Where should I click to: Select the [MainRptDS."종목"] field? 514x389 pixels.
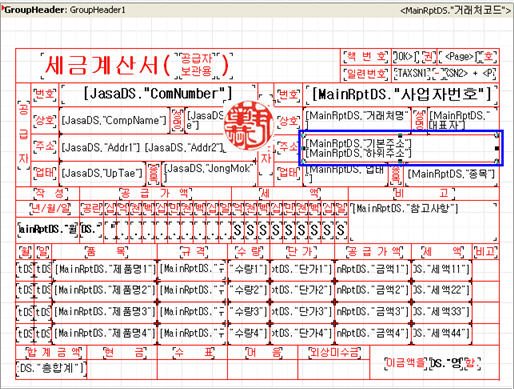(x=451, y=174)
